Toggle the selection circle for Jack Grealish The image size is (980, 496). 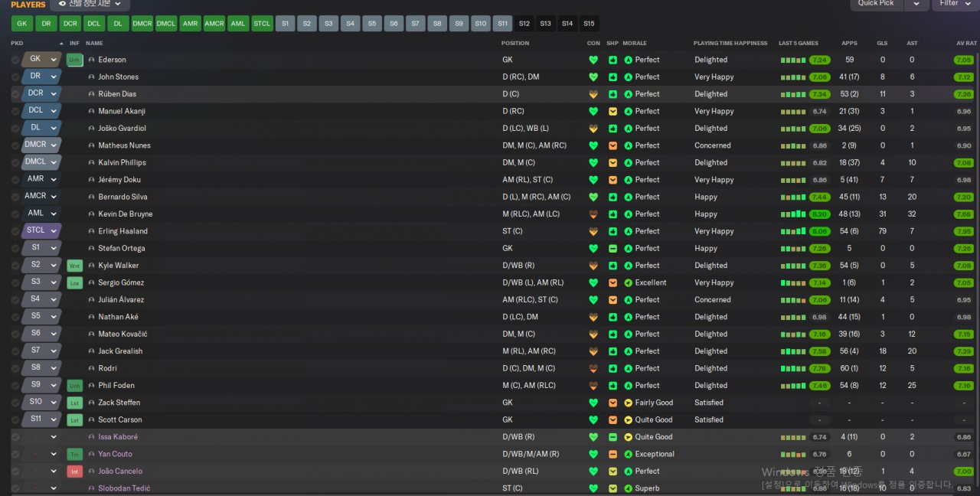coord(15,351)
